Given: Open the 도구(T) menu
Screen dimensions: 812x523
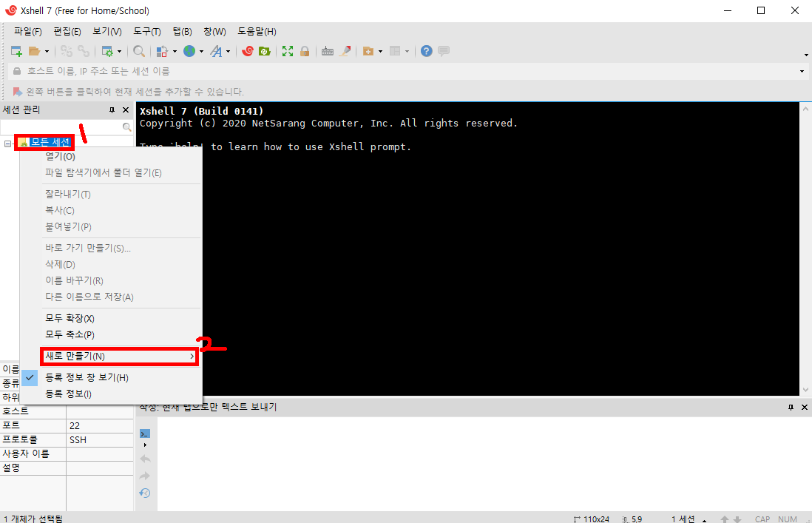Looking at the screenshot, I should [x=147, y=32].
